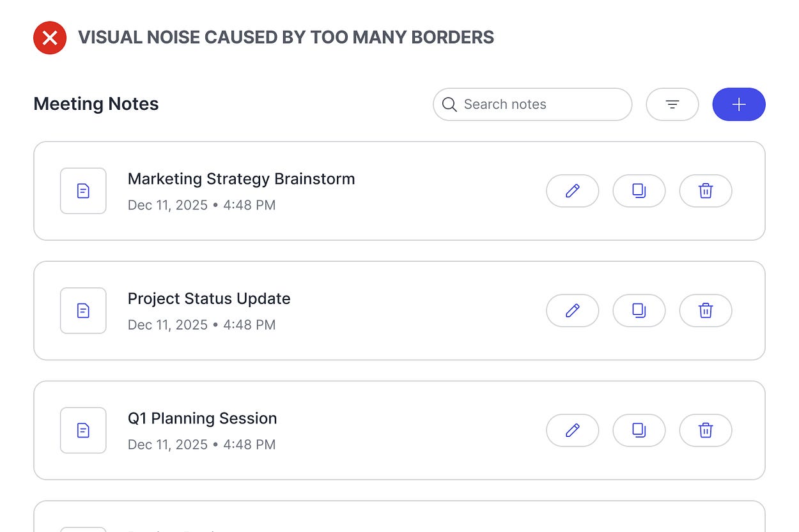
Task: Delete the Q1 Planning Session note
Action: 705,430
